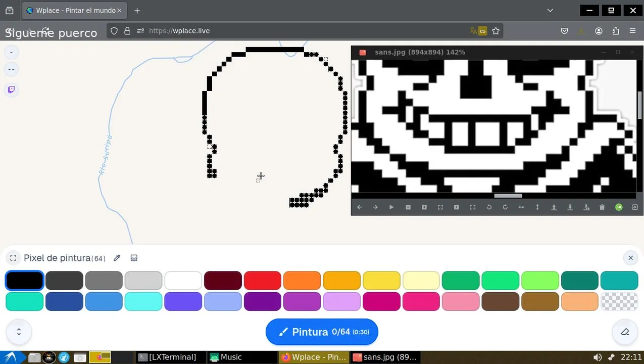Expand the list all tabs chevron
Screen dimensions: 644x364
pos(550,10)
